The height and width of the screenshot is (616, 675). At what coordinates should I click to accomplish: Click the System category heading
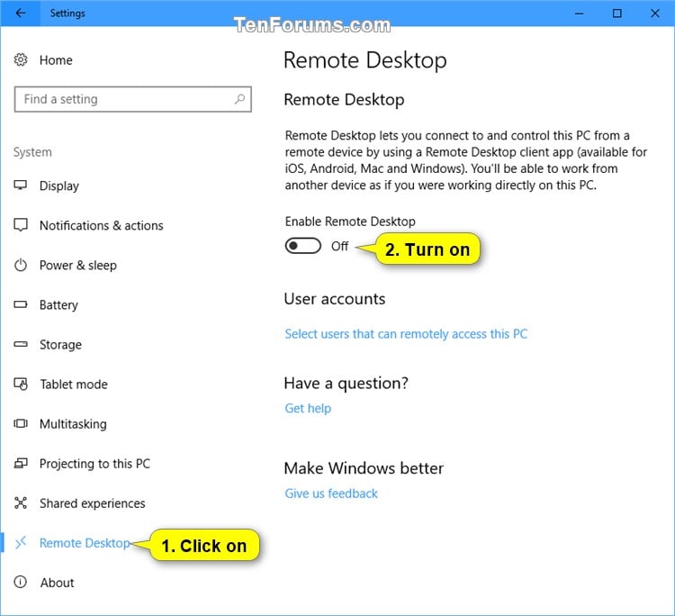coord(32,152)
